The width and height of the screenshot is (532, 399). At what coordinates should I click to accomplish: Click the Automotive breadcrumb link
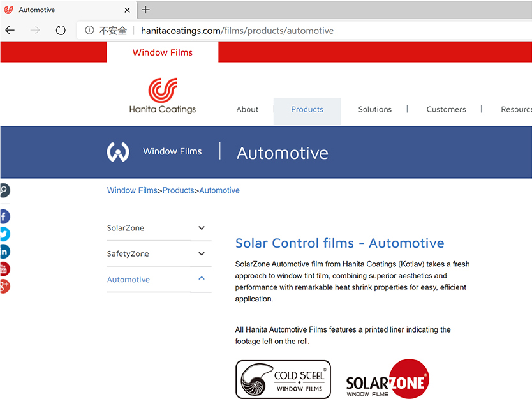point(219,190)
